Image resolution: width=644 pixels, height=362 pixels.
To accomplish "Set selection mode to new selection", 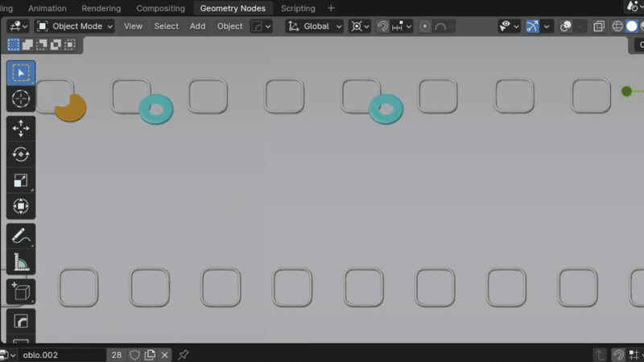I will click(14, 44).
